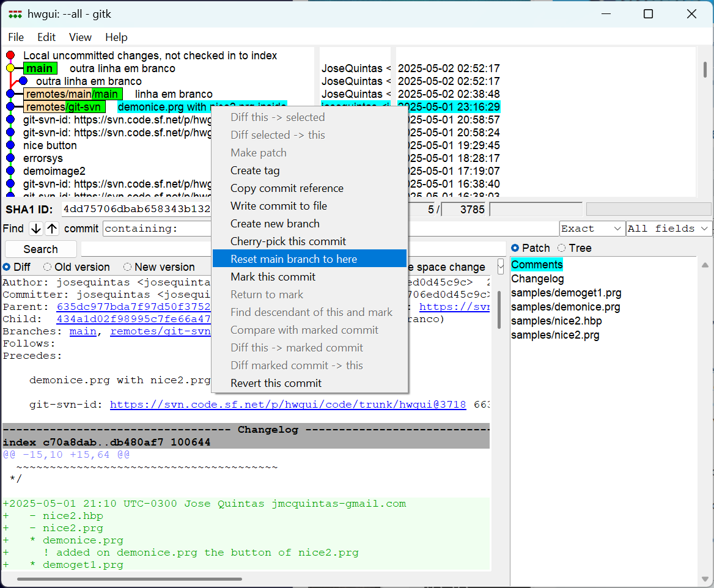
Task: Open the View menu
Action: pyautogui.click(x=80, y=37)
